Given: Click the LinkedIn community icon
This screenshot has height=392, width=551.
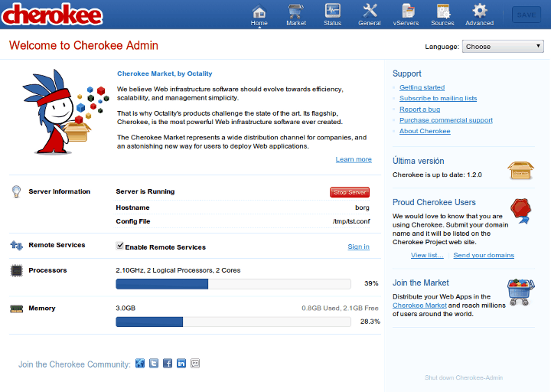Looking at the screenshot, I should (x=181, y=364).
